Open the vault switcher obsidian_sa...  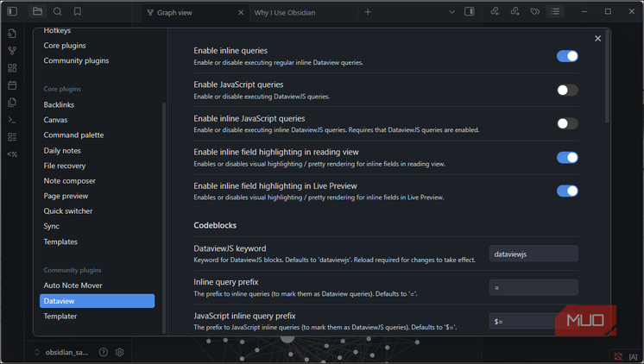[61, 352]
